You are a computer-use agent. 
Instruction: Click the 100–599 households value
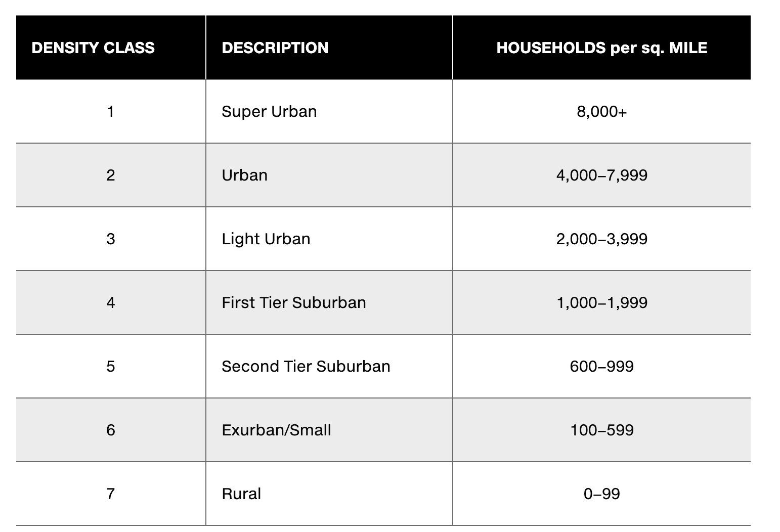tap(601, 430)
